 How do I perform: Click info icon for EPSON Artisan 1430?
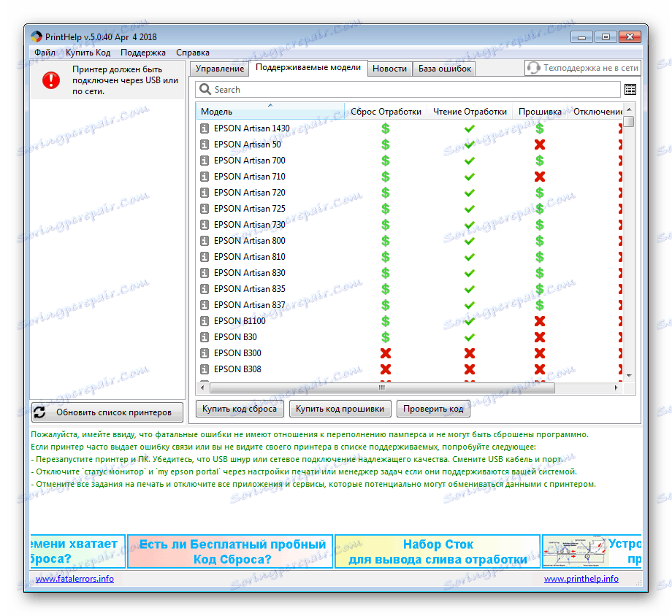205,128
